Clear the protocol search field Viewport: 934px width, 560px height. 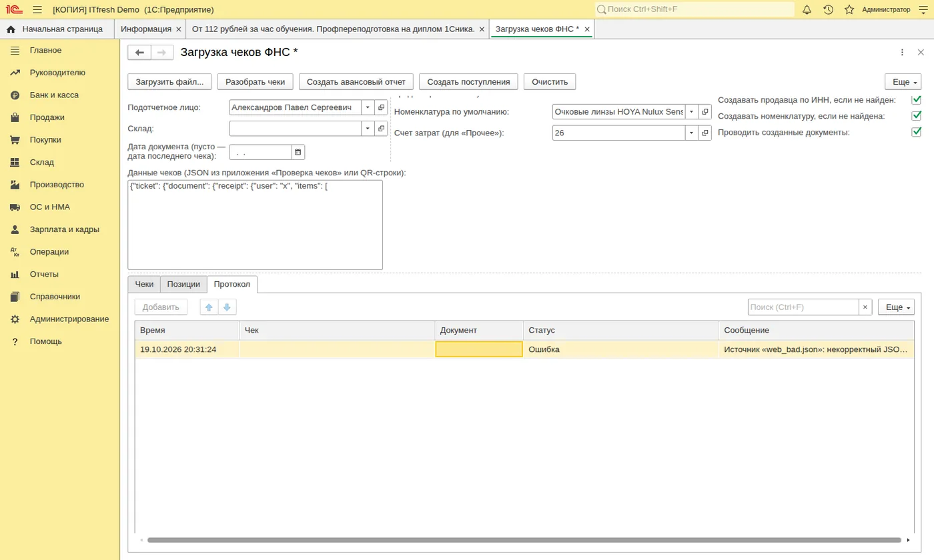(x=865, y=307)
